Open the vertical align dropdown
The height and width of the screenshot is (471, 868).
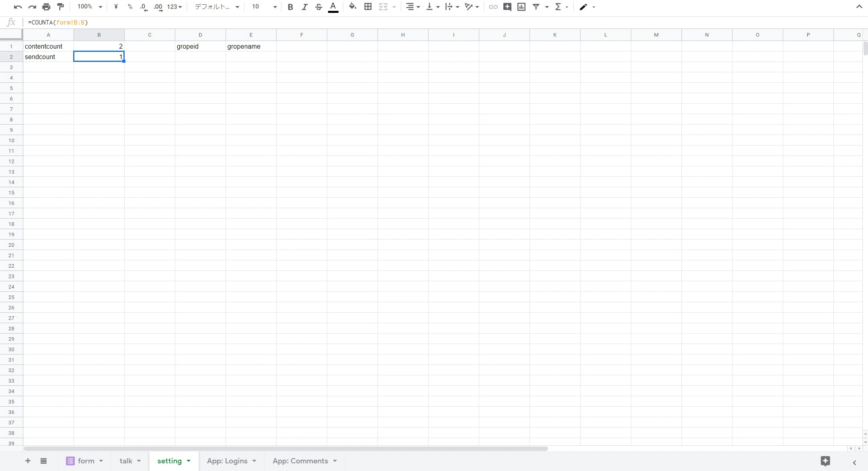click(433, 7)
